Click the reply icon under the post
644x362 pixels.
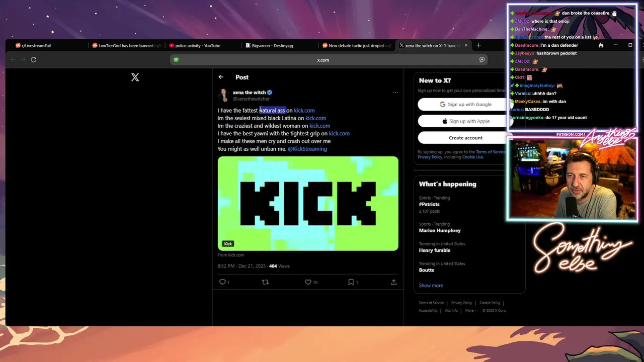pos(222,282)
